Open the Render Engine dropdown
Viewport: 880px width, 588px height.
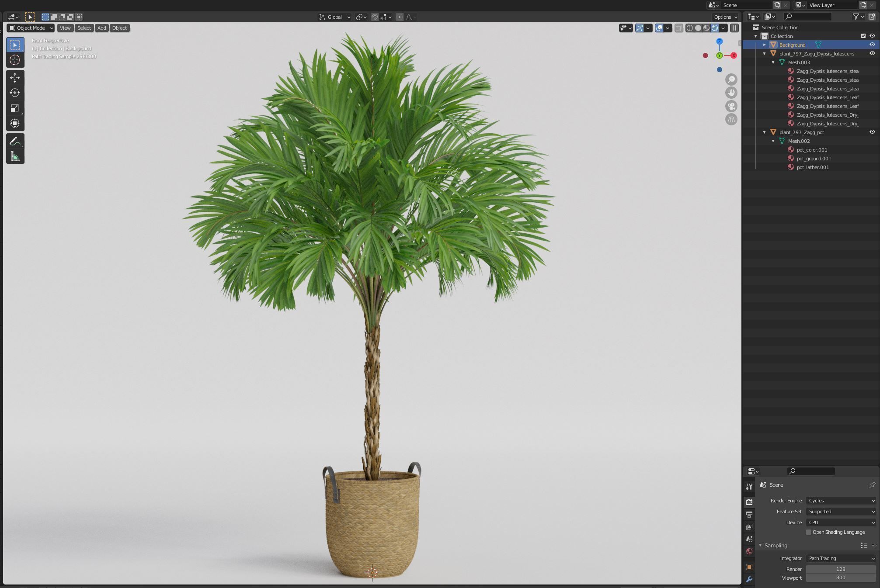coord(841,501)
